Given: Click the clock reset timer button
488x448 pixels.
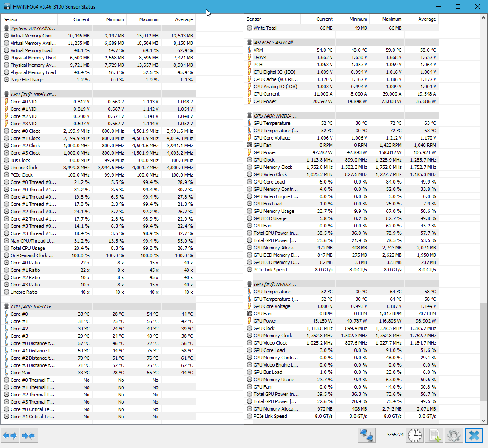Looking at the screenshot, I should pyautogui.click(x=415, y=436).
